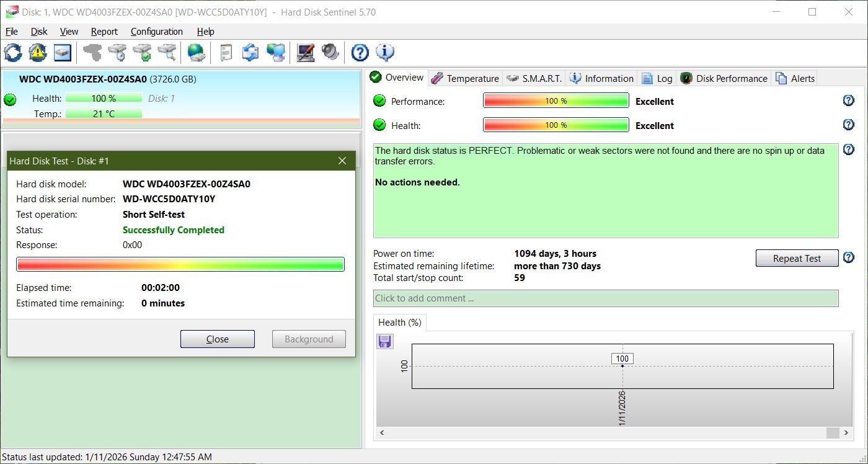Open the Information tab
Viewport: 868px width, 464px height.
click(x=601, y=78)
